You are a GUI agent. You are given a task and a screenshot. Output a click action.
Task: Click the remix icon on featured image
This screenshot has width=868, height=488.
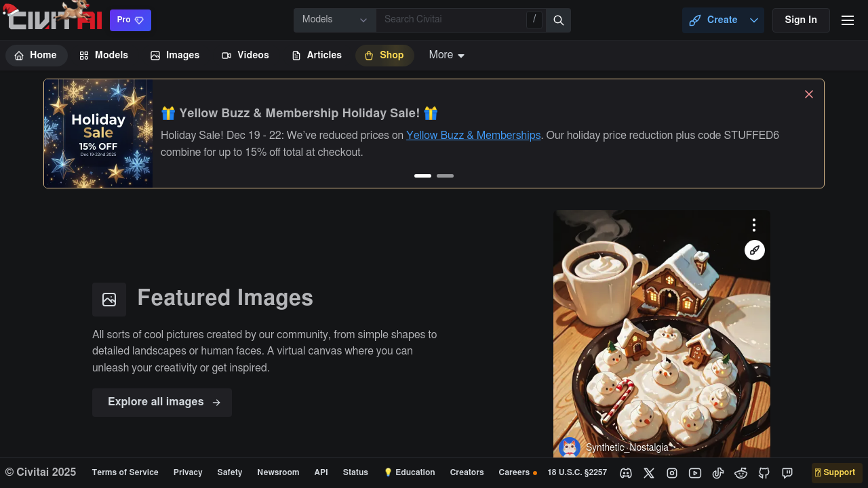(x=755, y=250)
